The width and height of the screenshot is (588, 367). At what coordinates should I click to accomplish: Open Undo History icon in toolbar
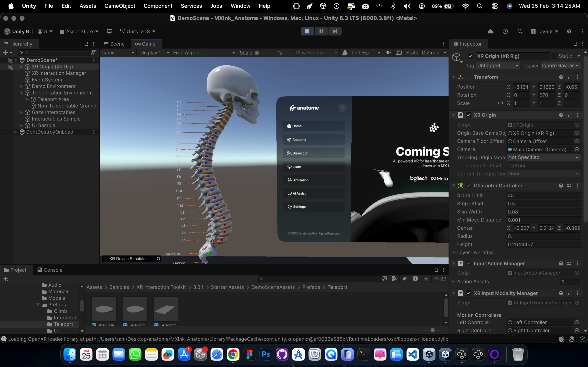pos(505,31)
